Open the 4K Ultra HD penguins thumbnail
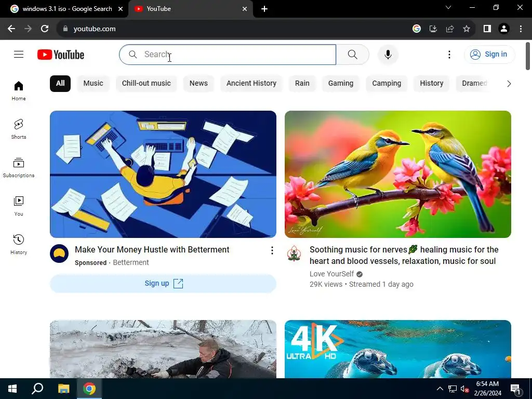This screenshot has width=532, height=399. [x=397, y=349]
